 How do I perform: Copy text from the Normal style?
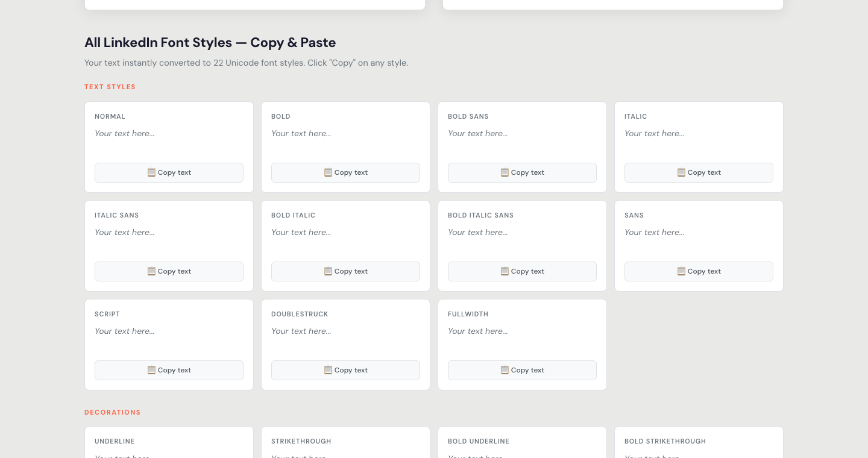click(169, 172)
